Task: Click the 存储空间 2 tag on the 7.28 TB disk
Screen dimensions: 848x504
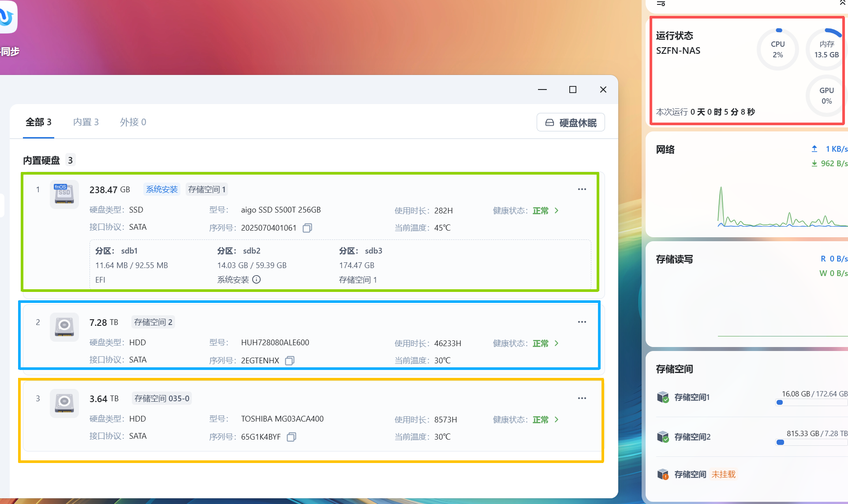Action: 153,322
